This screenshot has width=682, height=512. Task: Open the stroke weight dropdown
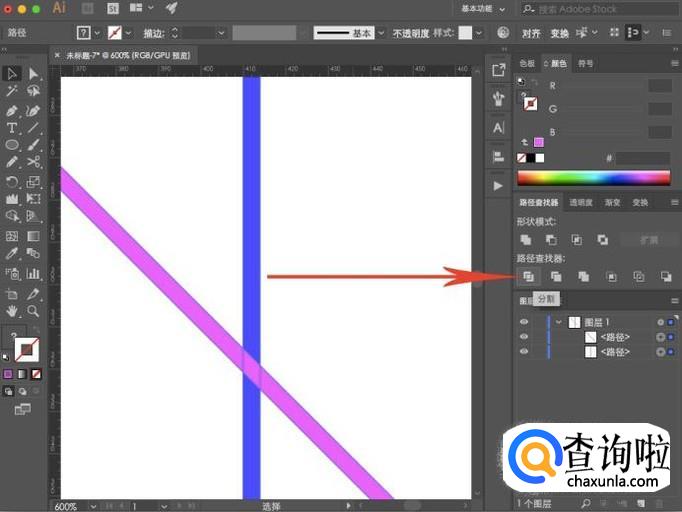pyautogui.click(x=221, y=33)
